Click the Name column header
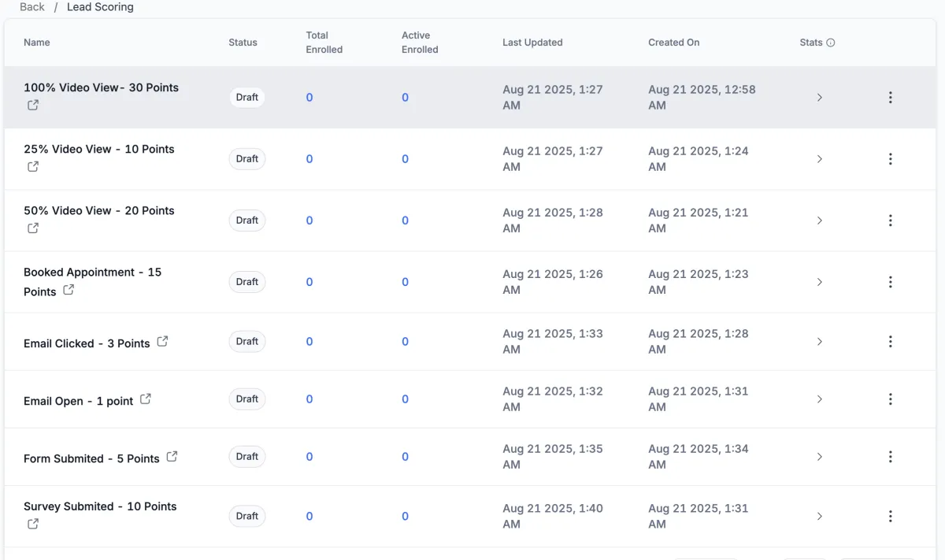Screen dimensions: 945x560 pos(37,43)
